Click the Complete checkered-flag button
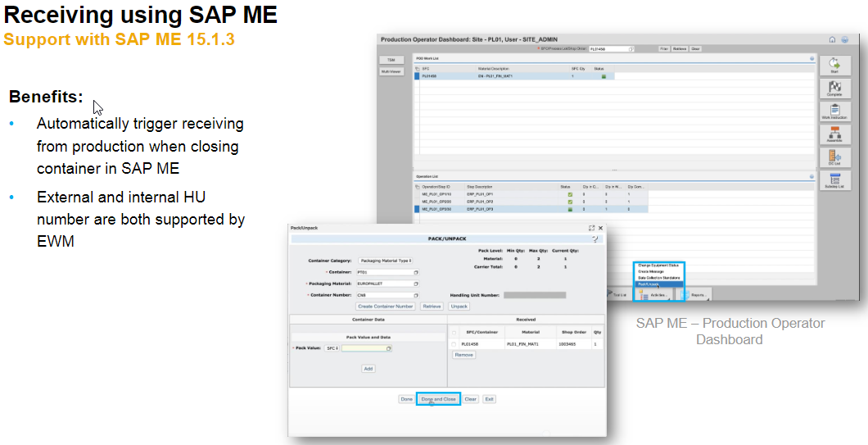Image resolution: width=868 pixels, height=445 pixels. click(834, 89)
